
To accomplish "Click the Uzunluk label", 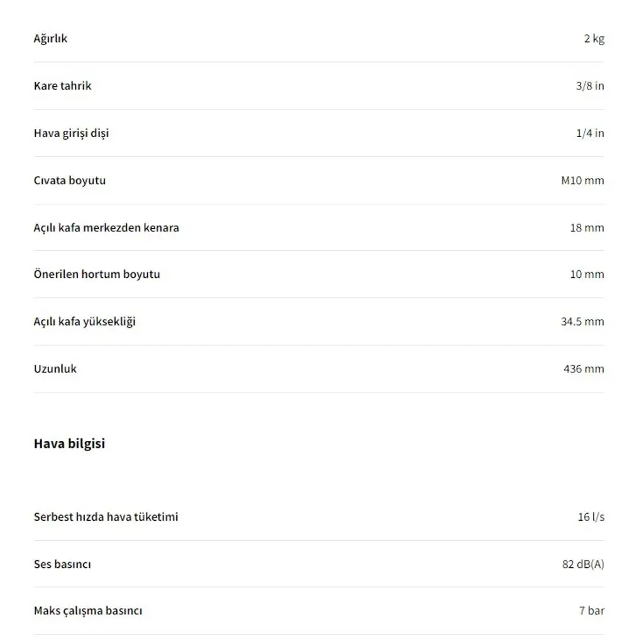I will (x=55, y=369).
